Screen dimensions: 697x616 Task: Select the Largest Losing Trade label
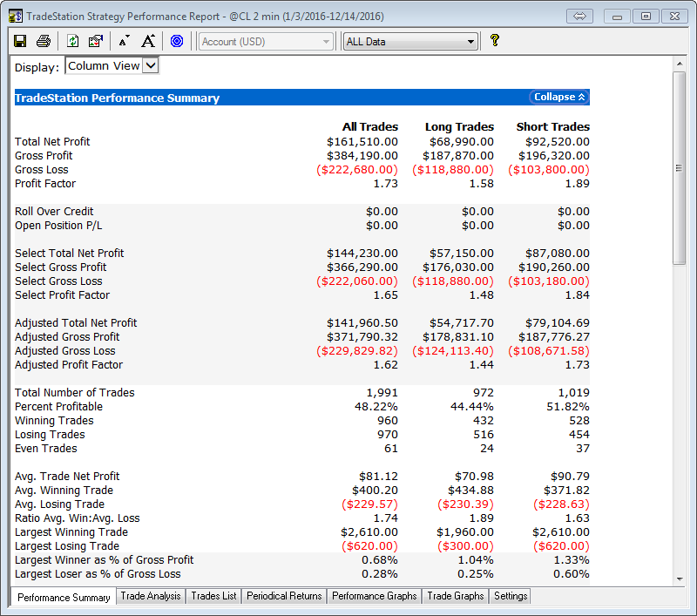pyautogui.click(x=67, y=545)
